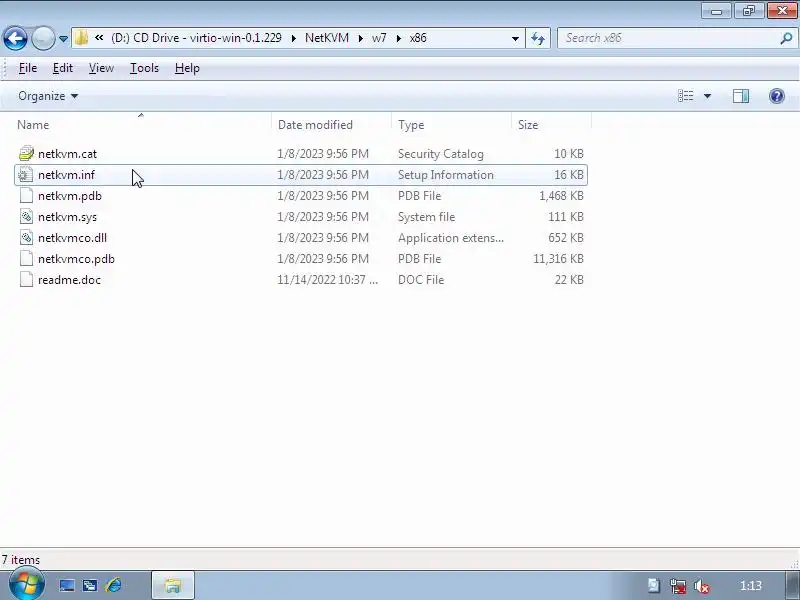Sort files by Date modified column

331,124
